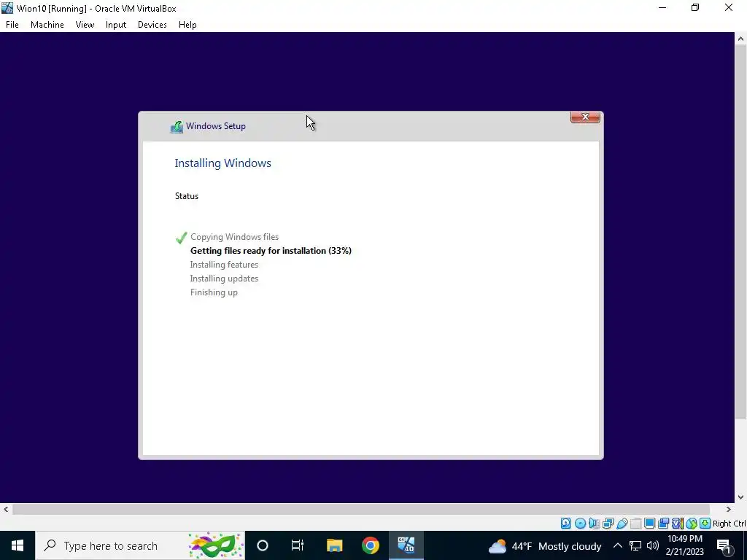
Task: Click the shared folders indicator icon
Action: (x=636, y=524)
